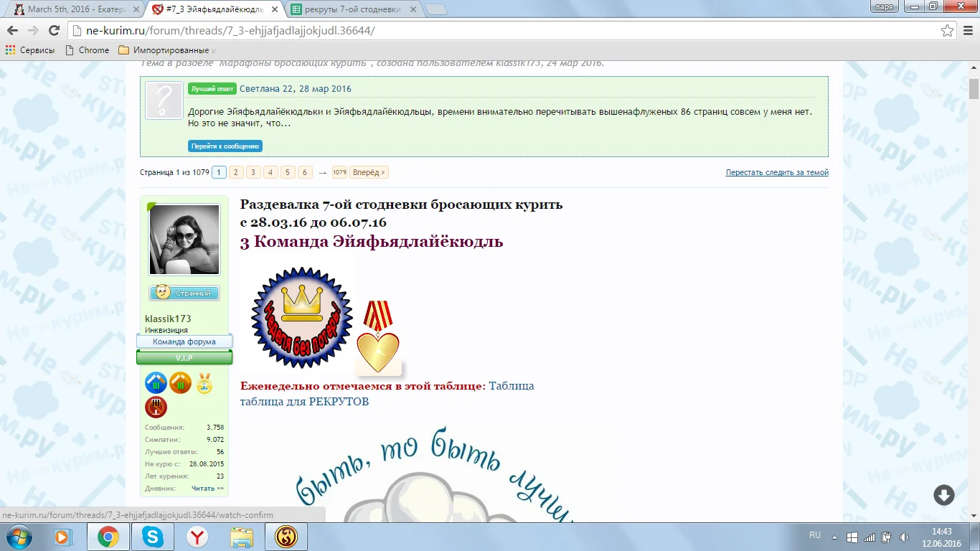Click the Chrome taskbar icon

(x=108, y=537)
